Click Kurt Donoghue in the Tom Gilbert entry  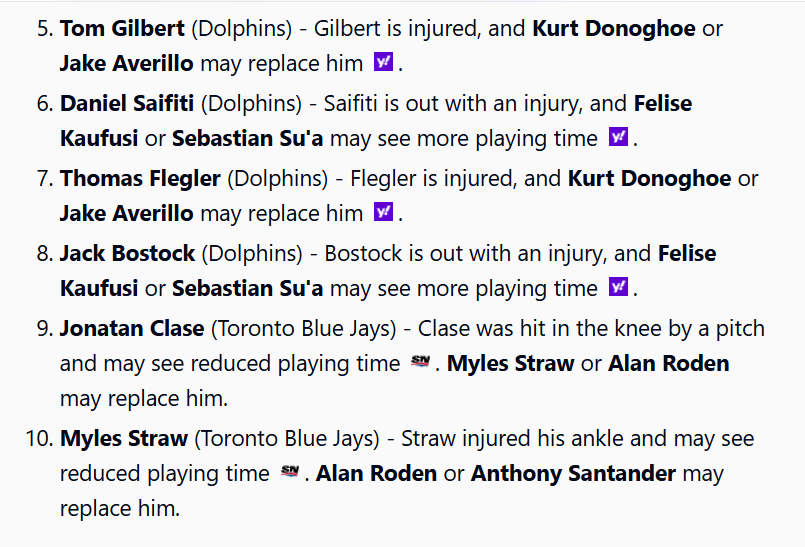point(614,28)
